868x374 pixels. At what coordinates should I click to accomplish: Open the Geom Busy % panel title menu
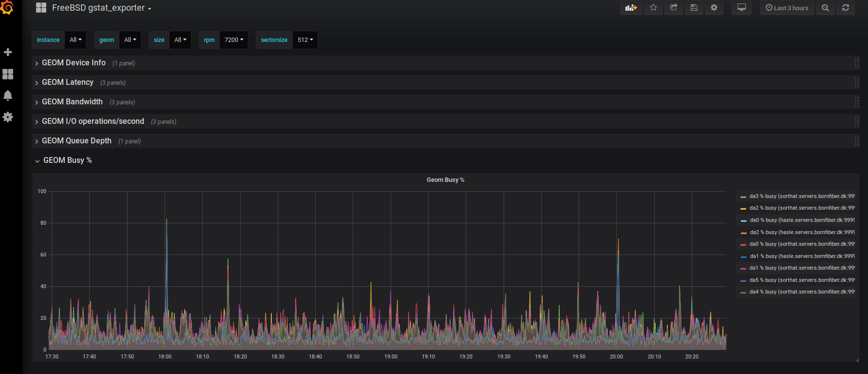(x=445, y=180)
